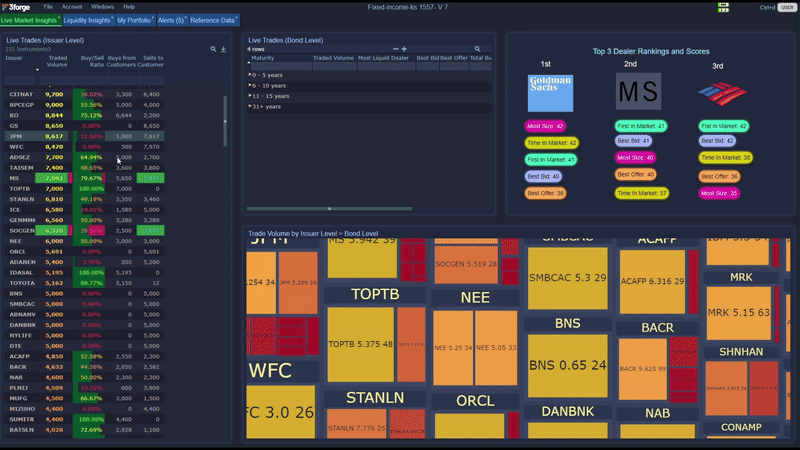Image resolution: width=800 pixels, height=450 pixels.
Task: Click the server status icon in header
Action: click(x=723, y=7)
